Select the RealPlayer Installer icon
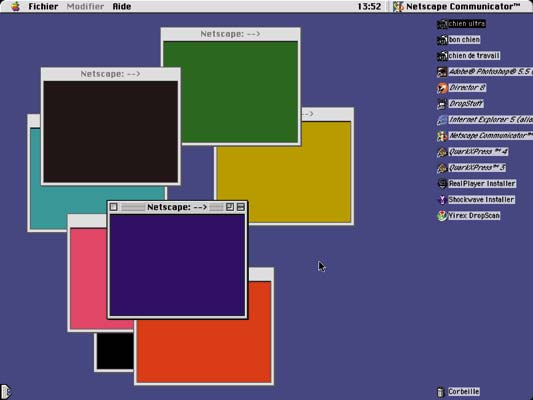The width and height of the screenshot is (533, 400). pos(442,184)
